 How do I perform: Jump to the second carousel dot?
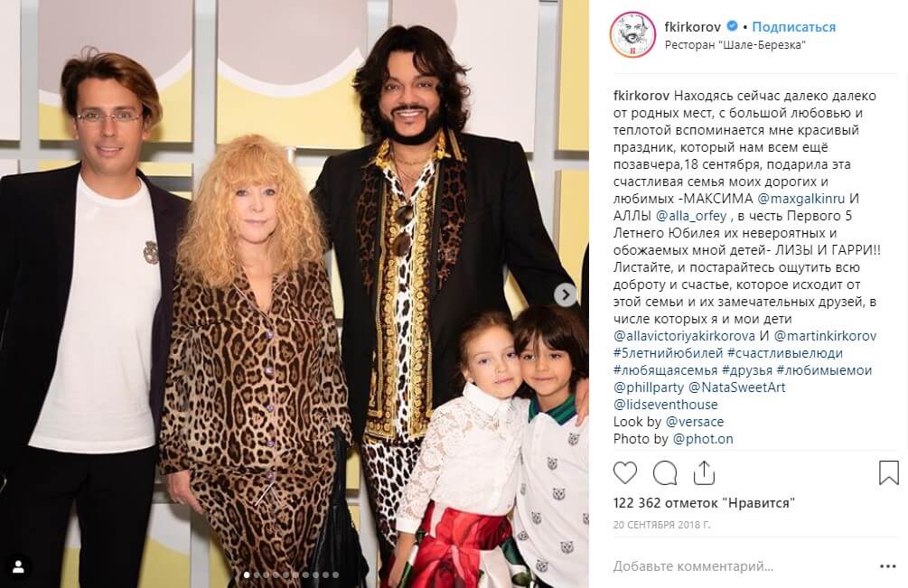point(257,574)
